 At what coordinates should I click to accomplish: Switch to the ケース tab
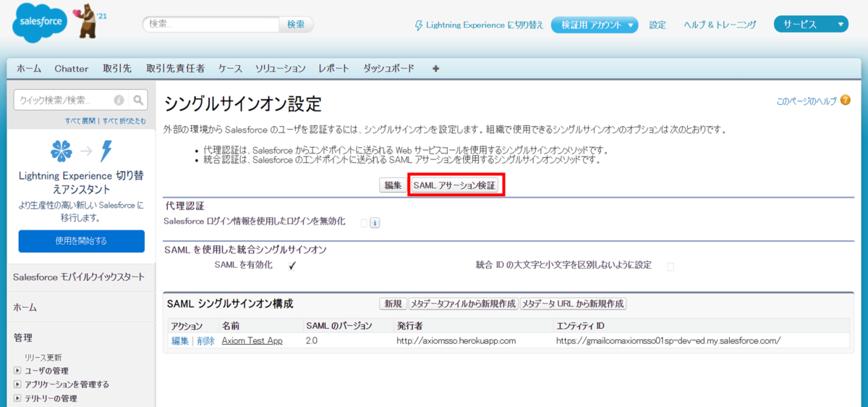[230, 69]
